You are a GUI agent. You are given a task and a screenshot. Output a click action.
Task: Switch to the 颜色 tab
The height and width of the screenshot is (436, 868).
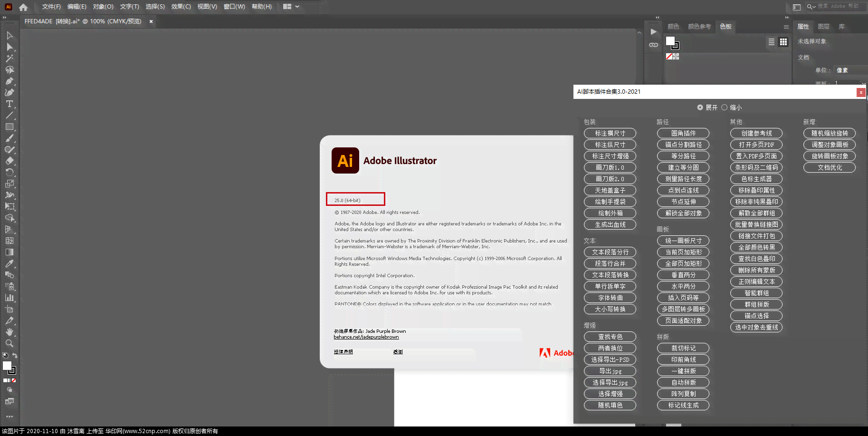[673, 27]
